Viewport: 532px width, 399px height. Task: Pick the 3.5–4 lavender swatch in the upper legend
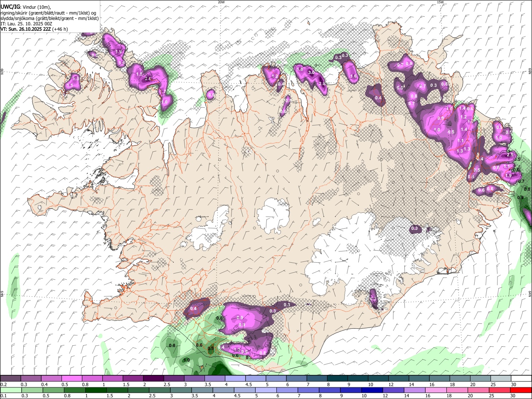click(x=214, y=379)
